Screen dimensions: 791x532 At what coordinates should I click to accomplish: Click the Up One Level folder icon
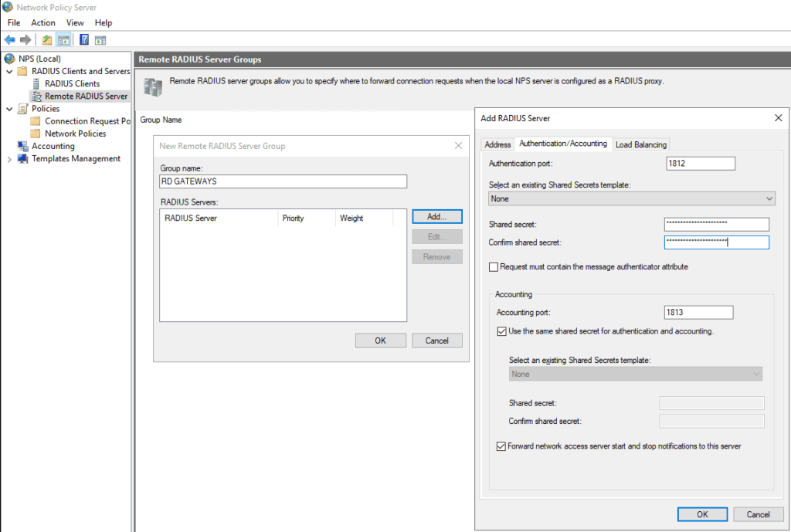tap(47, 40)
